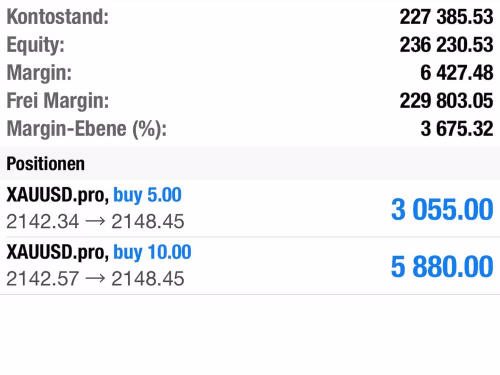Open the XAUUSD.pro buy 10.00 position

(x=250, y=266)
